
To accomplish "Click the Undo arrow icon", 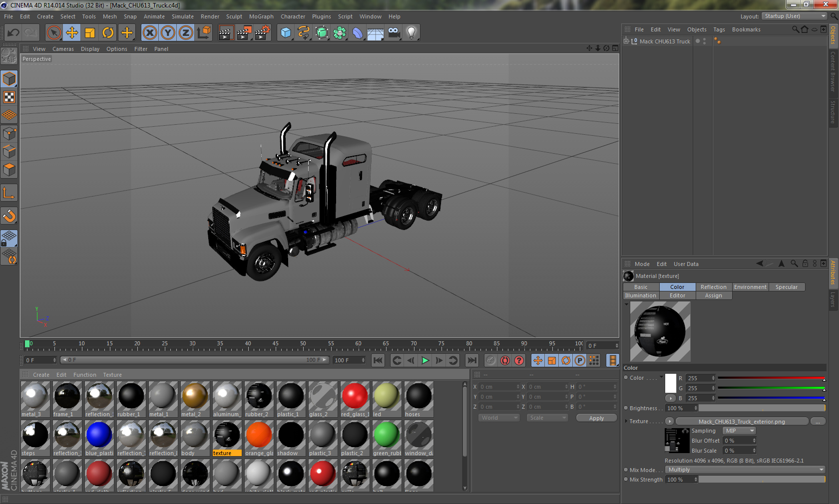I will point(13,33).
